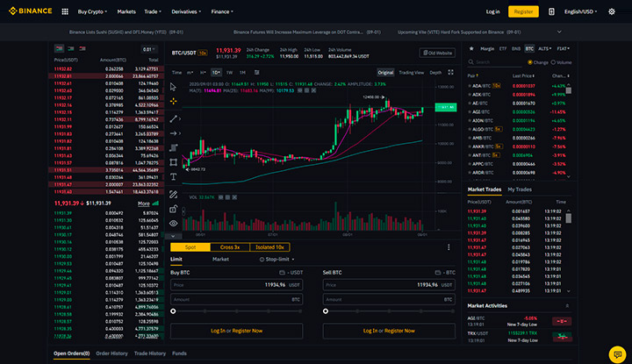Open chart indicators settings icon

click(256, 73)
